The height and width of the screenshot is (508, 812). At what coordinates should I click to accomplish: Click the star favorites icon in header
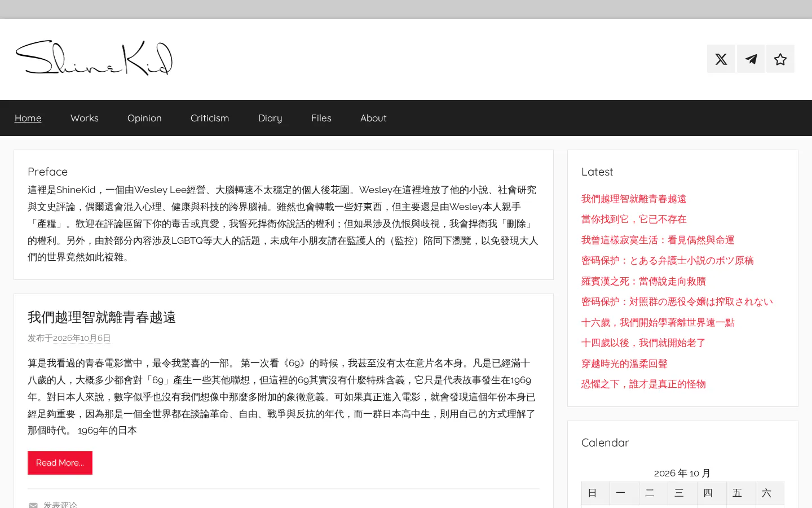[x=780, y=59]
